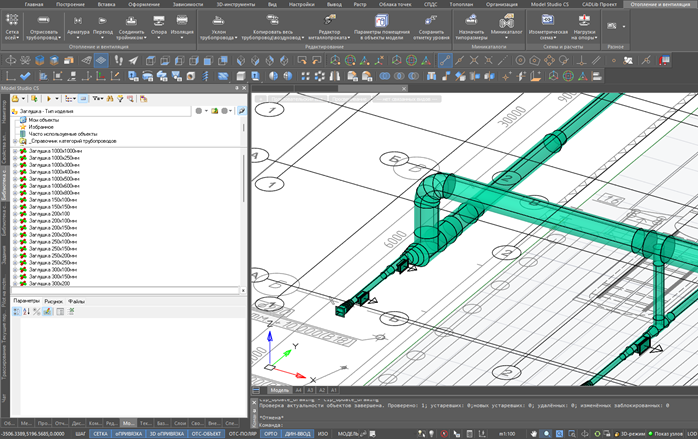Click the command line input field

click(x=476, y=425)
